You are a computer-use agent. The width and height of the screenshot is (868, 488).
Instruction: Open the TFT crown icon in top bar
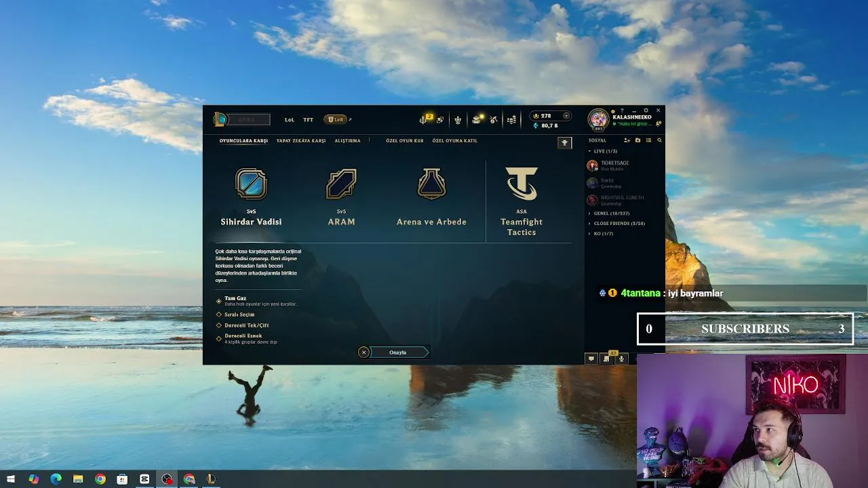pos(458,120)
